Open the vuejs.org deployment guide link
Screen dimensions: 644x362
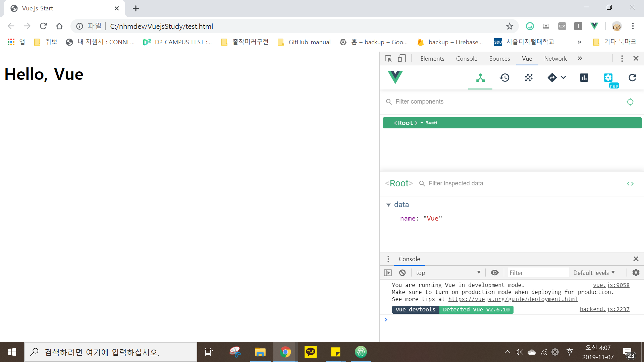pyautogui.click(x=513, y=299)
